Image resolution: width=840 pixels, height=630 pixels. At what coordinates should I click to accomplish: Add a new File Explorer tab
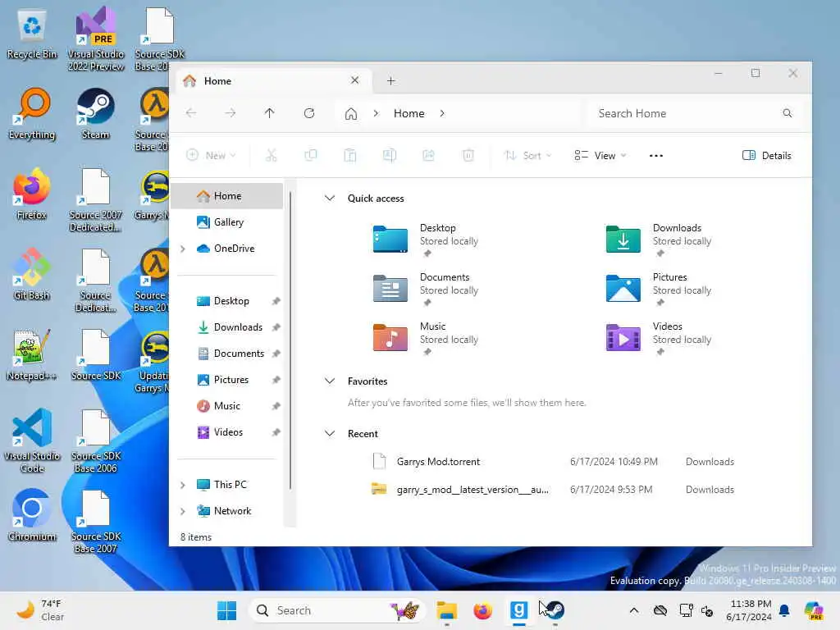[x=391, y=81]
